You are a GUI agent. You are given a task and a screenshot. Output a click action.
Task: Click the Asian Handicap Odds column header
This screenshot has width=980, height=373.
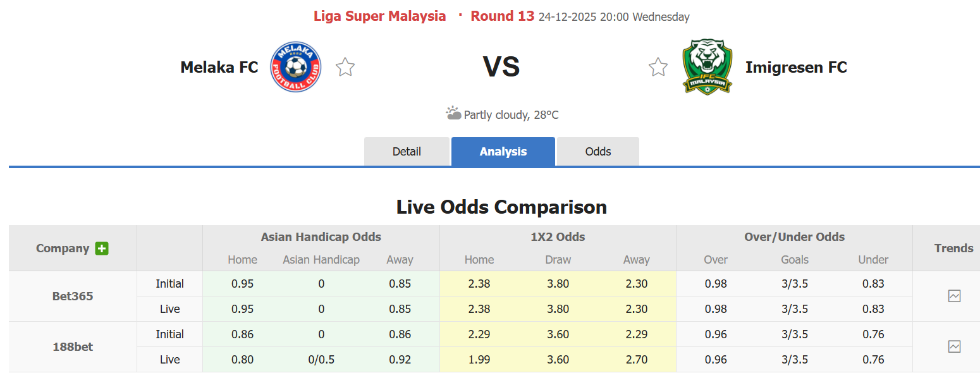coord(321,237)
